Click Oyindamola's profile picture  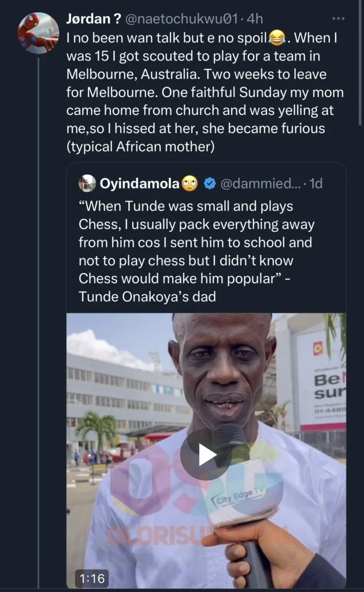[88, 182]
